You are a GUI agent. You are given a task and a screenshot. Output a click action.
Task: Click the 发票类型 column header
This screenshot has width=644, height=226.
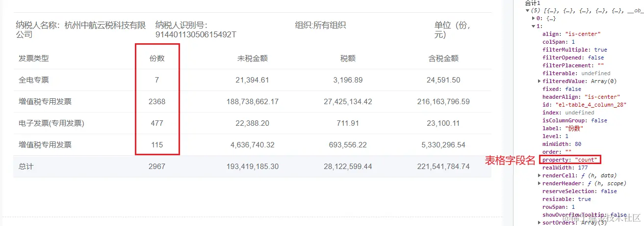(34, 58)
